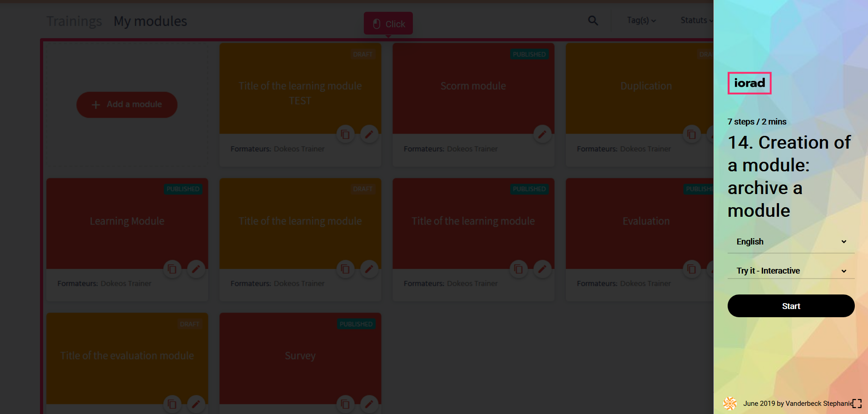Edit the Scorm module with pencil icon
This screenshot has width=868, height=414.
[x=542, y=135]
